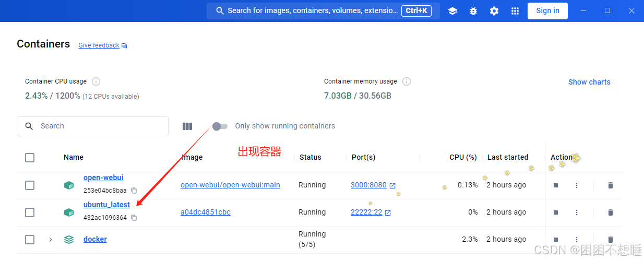The width and height of the screenshot is (644, 260).
Task: Click the docker stack layers icon
Action: [x=69, y=239]
